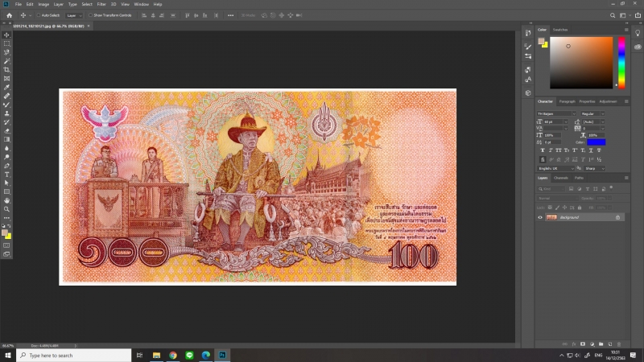644x362 pixels.
Task: Open the Learn lightbulb panel icon
Action: tap(638, 33)
